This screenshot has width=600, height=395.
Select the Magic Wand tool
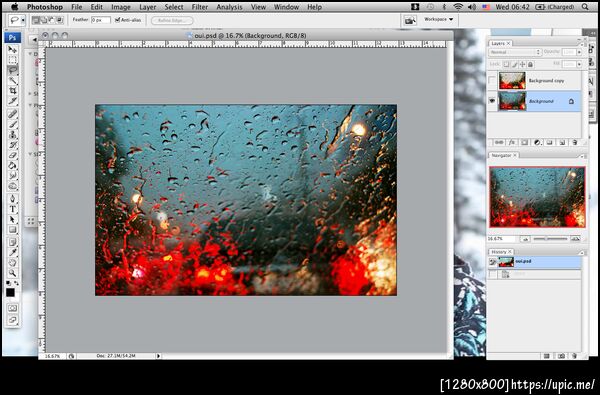pyautogui.click(x=13, y=80)
